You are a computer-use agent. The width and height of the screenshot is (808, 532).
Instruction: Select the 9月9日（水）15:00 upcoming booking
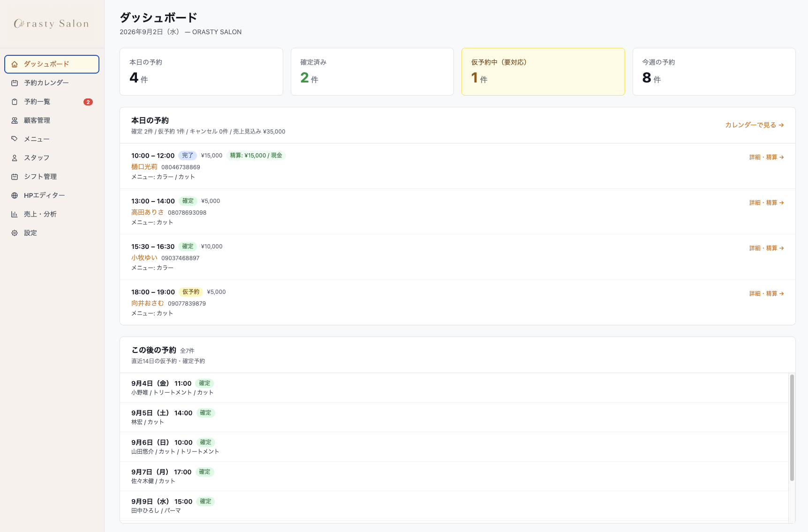(x=454, y=506)
